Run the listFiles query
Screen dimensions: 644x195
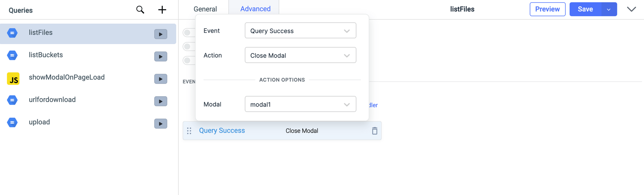160,34
